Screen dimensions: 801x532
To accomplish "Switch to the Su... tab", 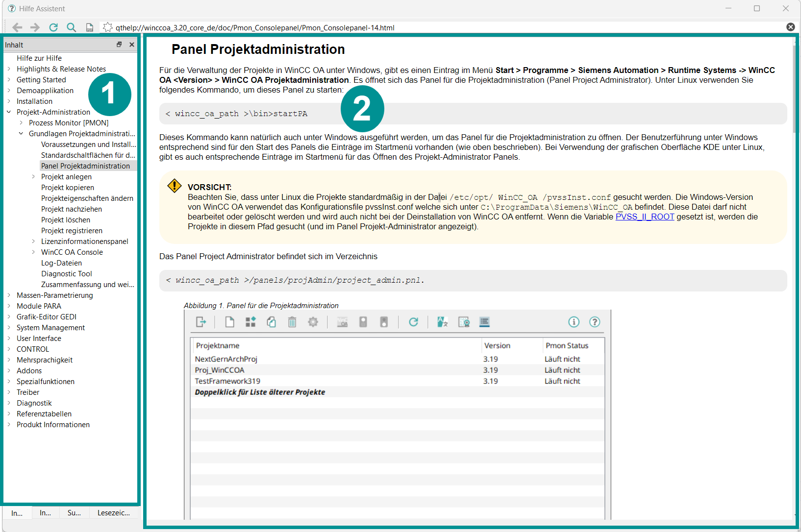I will pyautogui.click(x=75, y=513).
